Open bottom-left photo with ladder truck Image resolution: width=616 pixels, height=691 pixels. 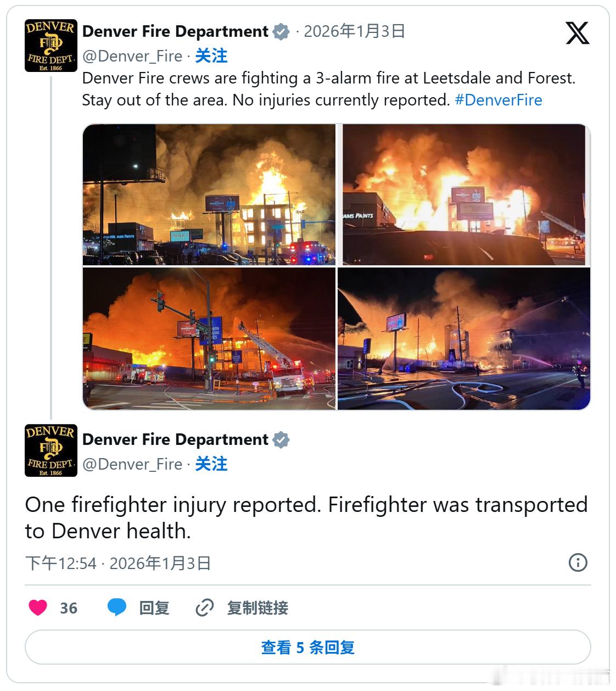[209, 338]
